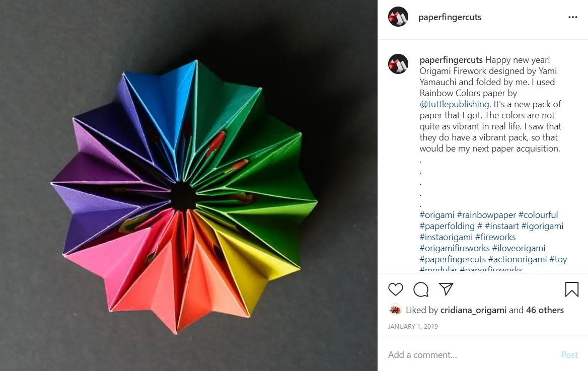
Task: Open the three-dot more options menu
Action: pyautogui.click(x=572, y=17)
